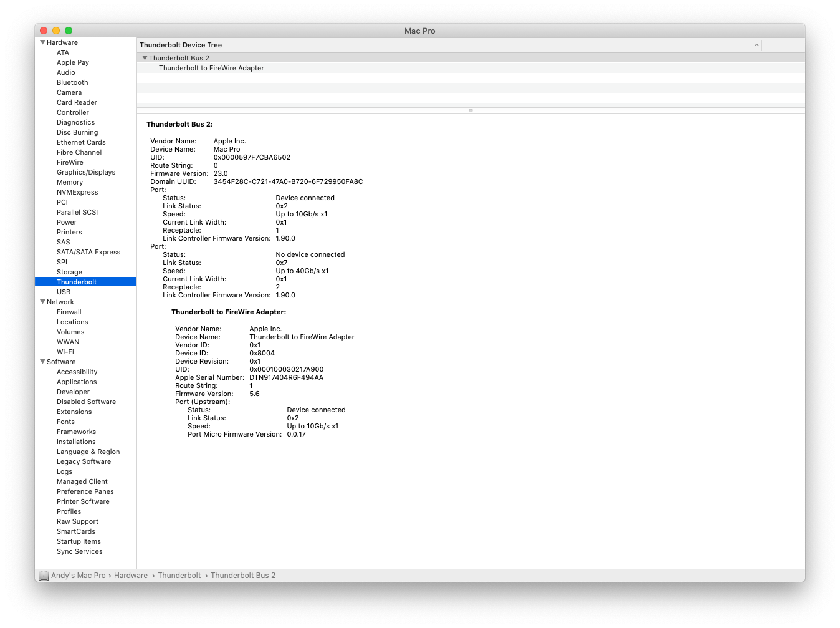The width and height of the screenshot is (840, 628).
Task: Show Disc Burning information
Action: click(x=77, y=132)
